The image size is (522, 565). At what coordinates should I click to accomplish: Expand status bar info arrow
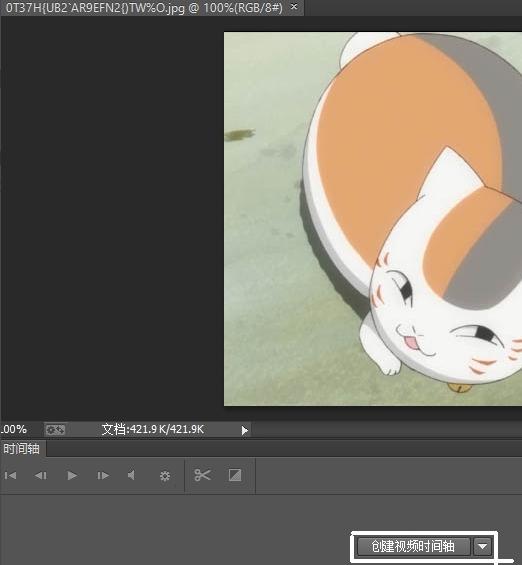(x=245, y=430)
